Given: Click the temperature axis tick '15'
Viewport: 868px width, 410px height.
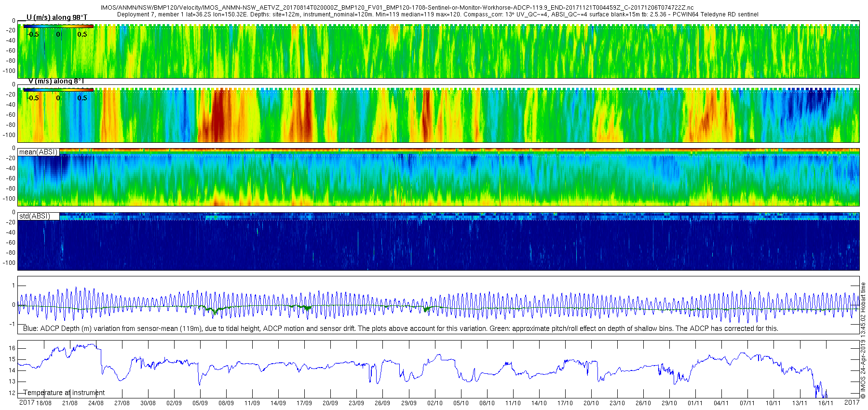Looking at the screenshot, I should point(12,359).
